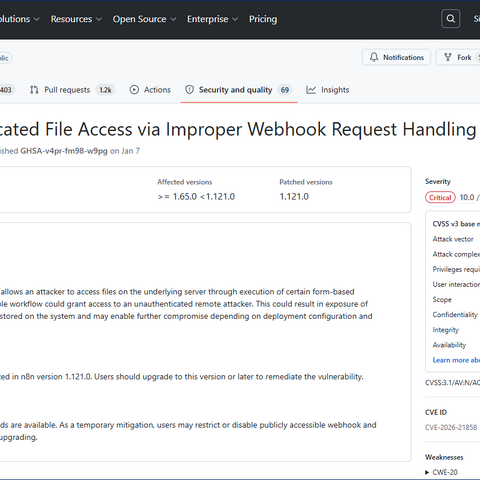The width and height of the screenshot is (480, 480).
Task: Click the 69 counter on Security tab
Action: [x=285, y=90]
